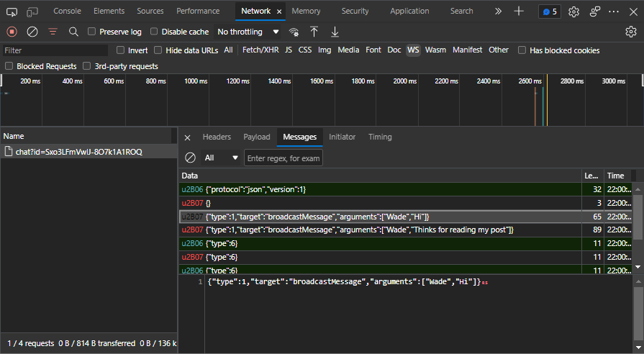Toggle the network filter bar icon
Screen dimensions: 644x354
[x=53, y=32]
